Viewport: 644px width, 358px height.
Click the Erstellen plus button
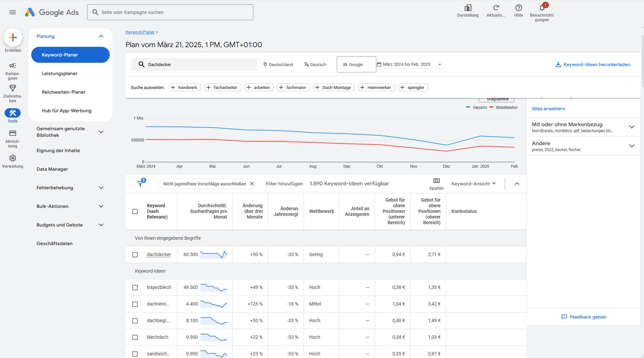tap(13, 38)
